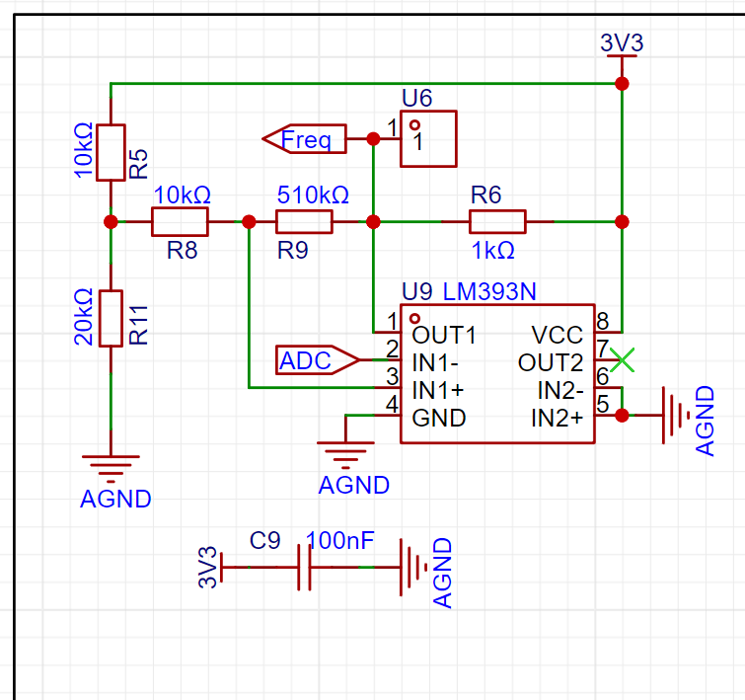Click the GND pin label on U9
This screenshot has width=745, height=700.
(x=438, y=418)
